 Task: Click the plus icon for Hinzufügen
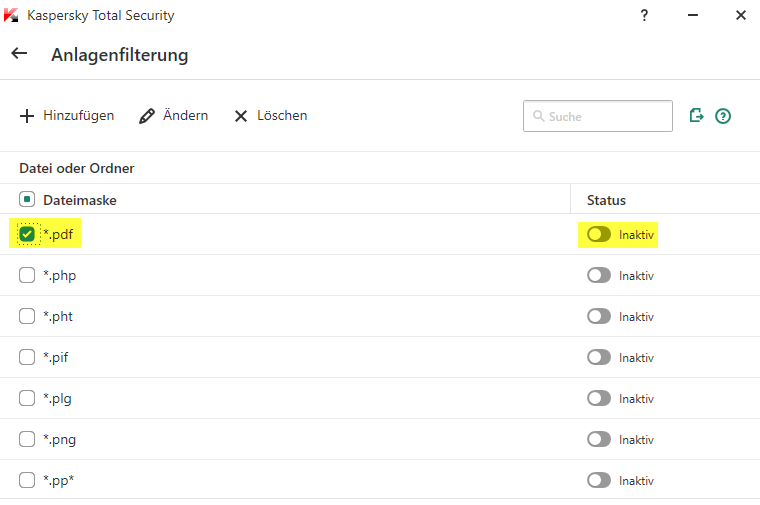click(x=27, y=116)
